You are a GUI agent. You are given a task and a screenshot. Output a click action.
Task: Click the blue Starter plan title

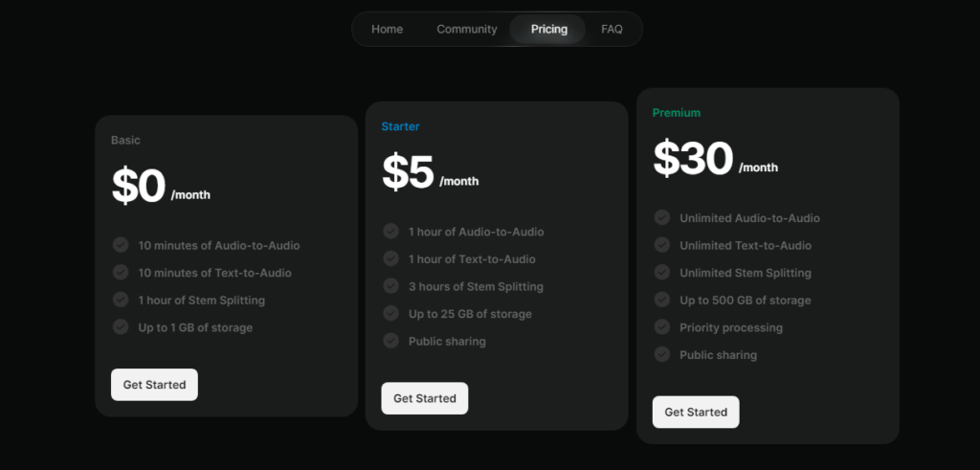(x=400, y=126)
